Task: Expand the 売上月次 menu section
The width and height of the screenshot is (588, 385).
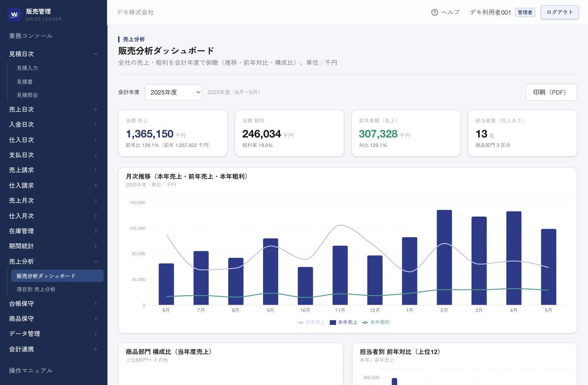Action: (54, 201)
